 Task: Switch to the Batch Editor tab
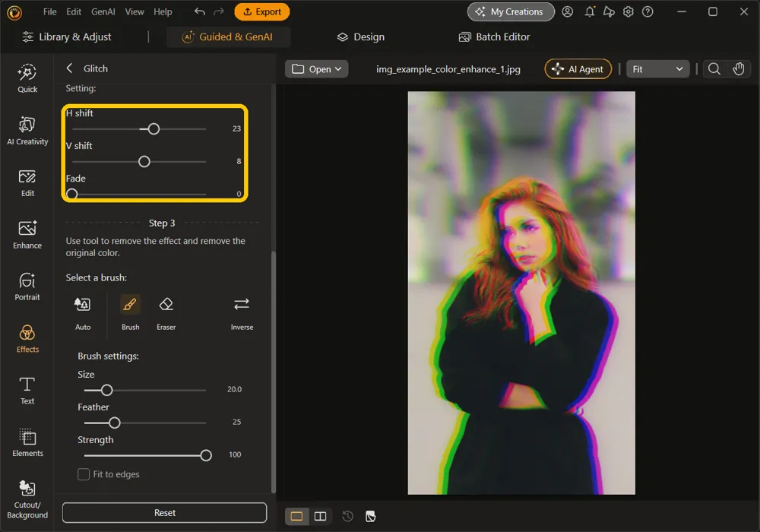[x=495, y=36]
